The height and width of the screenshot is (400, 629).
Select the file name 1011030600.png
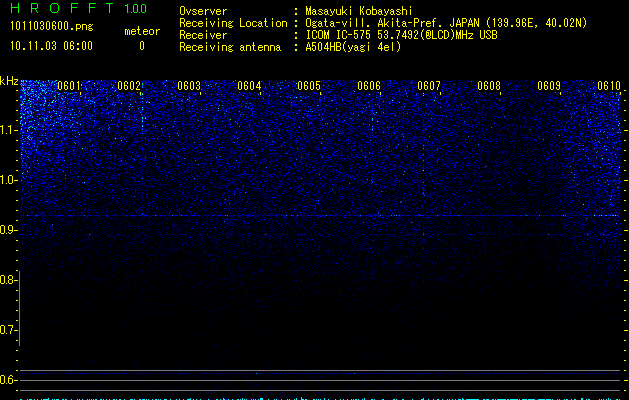pyautogui.click(x=52, y=26)
